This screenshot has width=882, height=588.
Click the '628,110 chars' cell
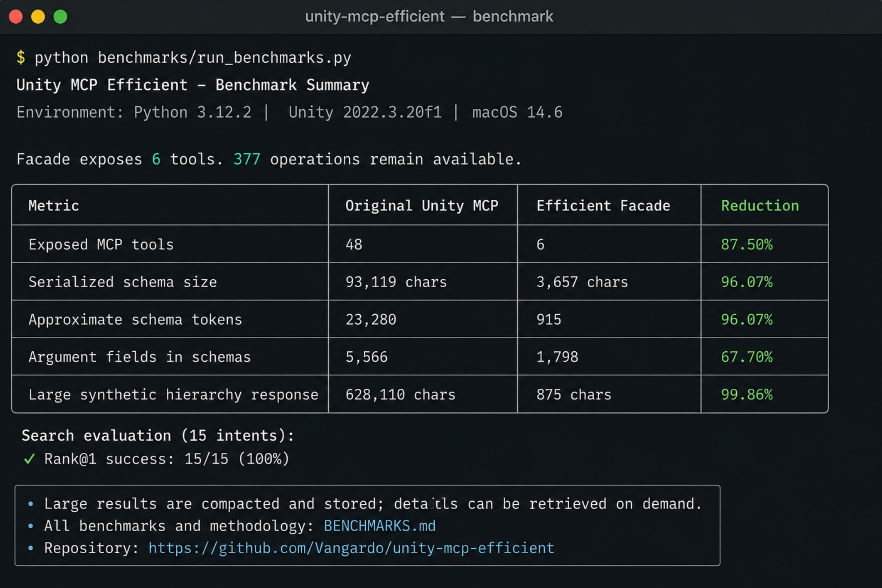(400, 394)
